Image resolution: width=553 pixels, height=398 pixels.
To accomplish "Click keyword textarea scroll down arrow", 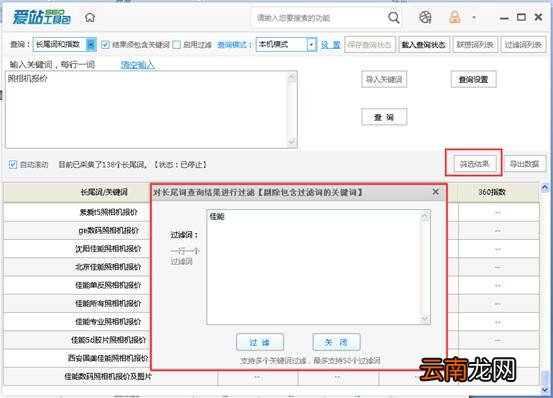I will pyautogui.click(x=292, y=142).
